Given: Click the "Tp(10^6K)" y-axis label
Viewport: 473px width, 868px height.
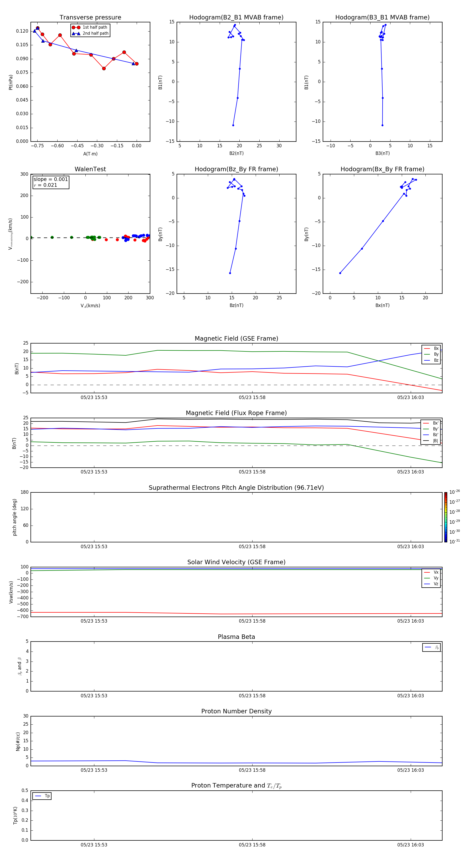Looking at the screenshot, I should pyautogui.click(x=15, y=815).
